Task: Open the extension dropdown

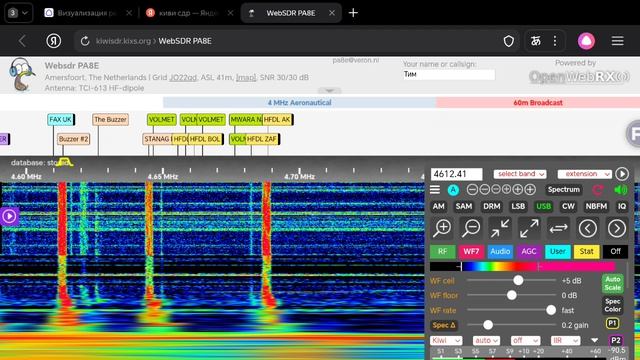Action: pos(584,174)
